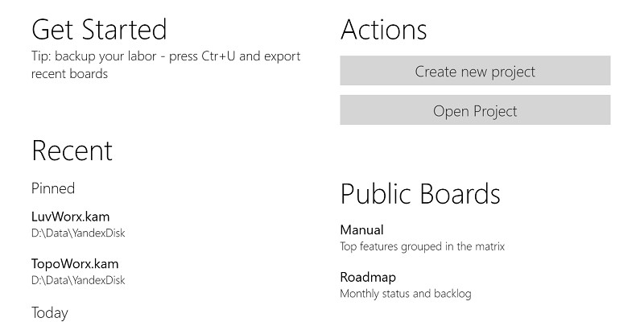Image resolution: width=644 pixels, height=322 pixels.
Task: Click 'recent boards' text in the tip
Action: [x=70, y=74]
